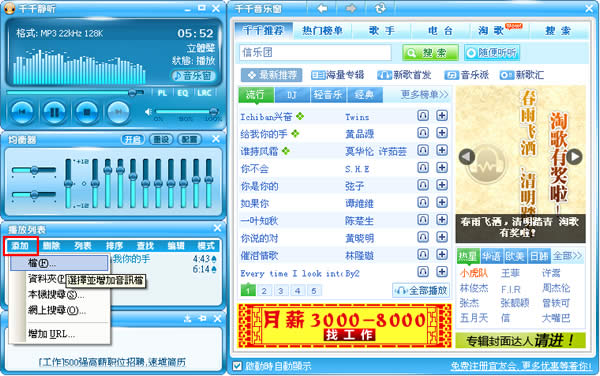This screenshot has width=600, height=376.
Task: Switch to the 电台 tab
Action: click(440, 31)
